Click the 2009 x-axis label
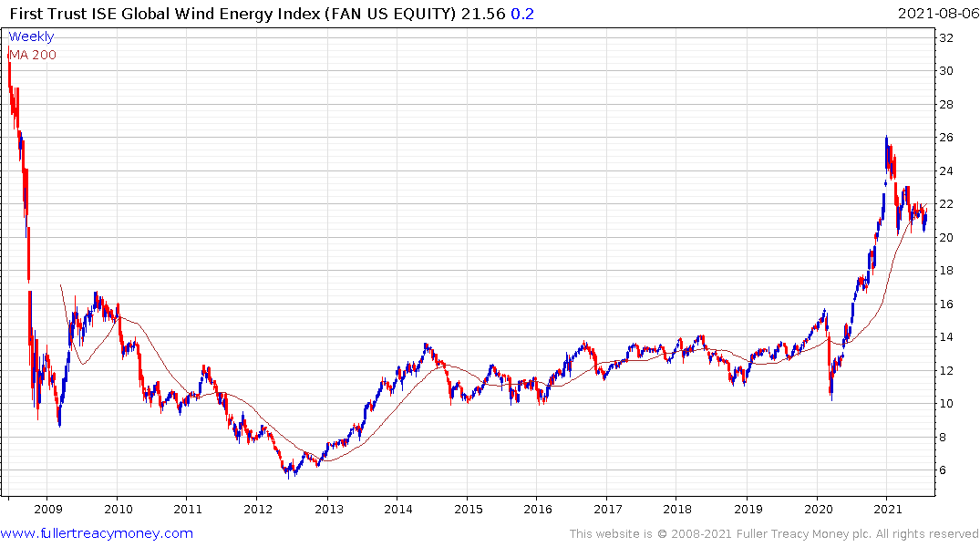Viewport: 980px width, 547px height. [x=48, y=509]
